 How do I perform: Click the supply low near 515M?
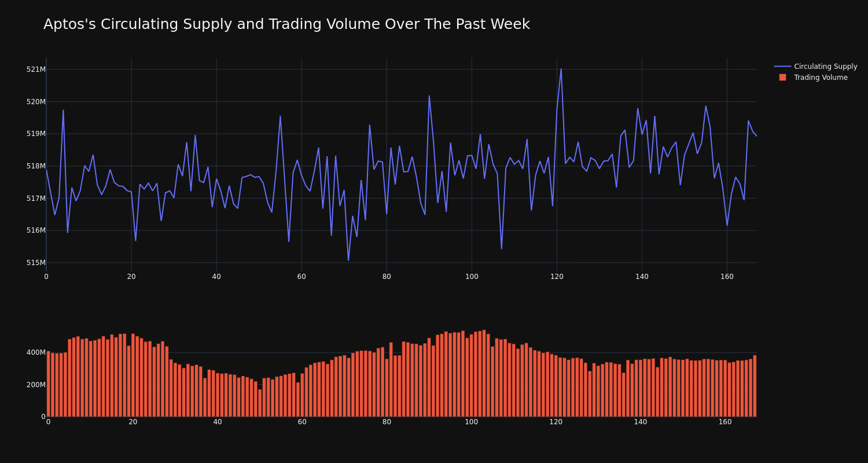[348, 260]
